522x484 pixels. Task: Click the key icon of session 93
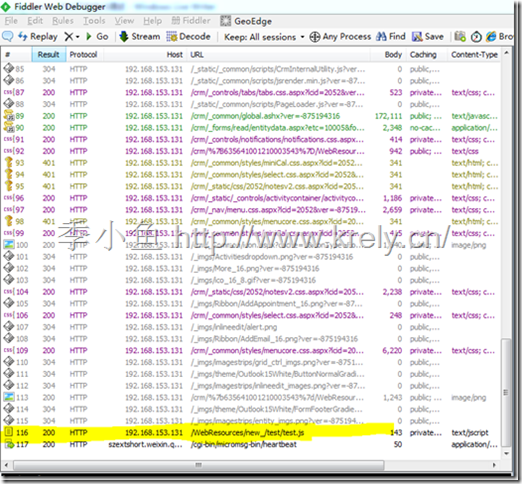[8, 162]
